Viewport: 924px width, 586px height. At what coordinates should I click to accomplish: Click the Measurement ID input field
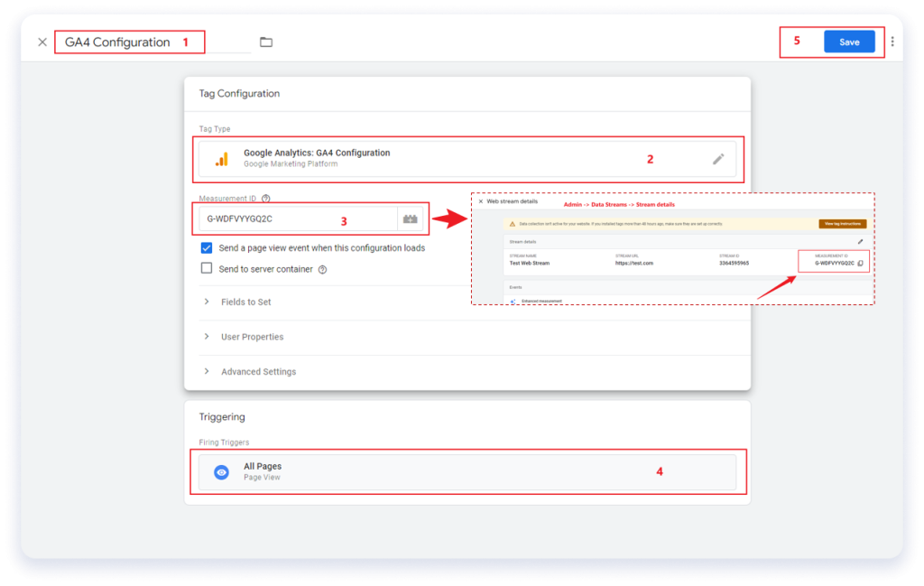pos(298,219)
